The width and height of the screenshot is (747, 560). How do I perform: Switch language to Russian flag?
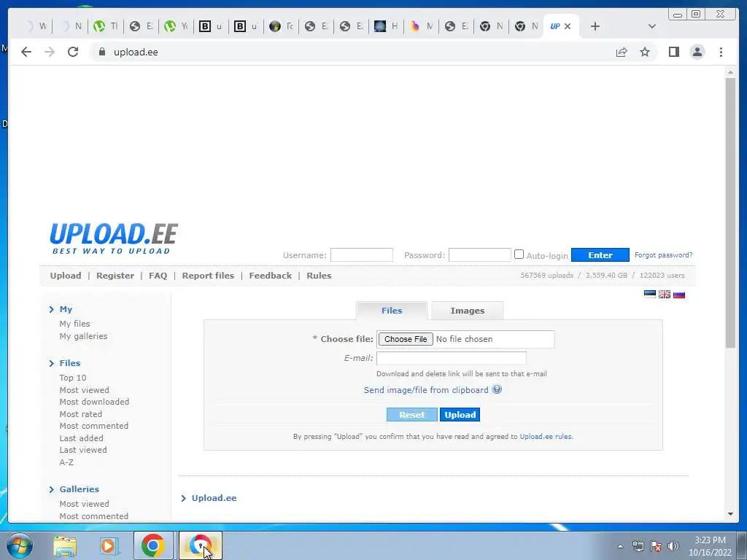coord(679,294)
